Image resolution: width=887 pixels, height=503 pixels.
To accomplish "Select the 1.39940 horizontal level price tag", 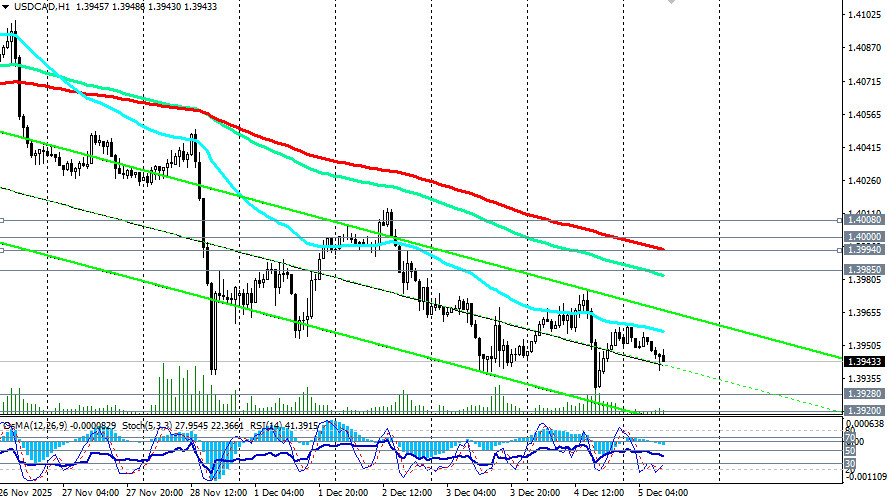I will 864,250.
